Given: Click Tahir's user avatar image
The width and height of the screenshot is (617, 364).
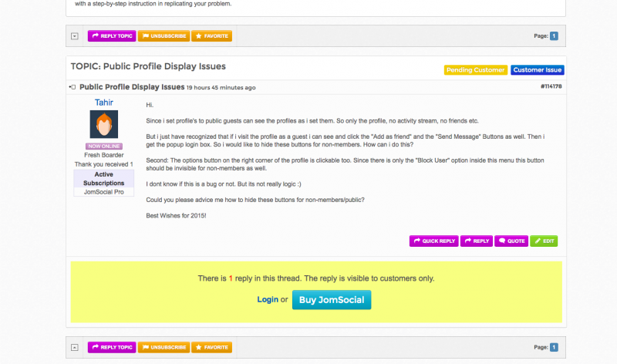Looking at the screenshot, I should (104, 125).
